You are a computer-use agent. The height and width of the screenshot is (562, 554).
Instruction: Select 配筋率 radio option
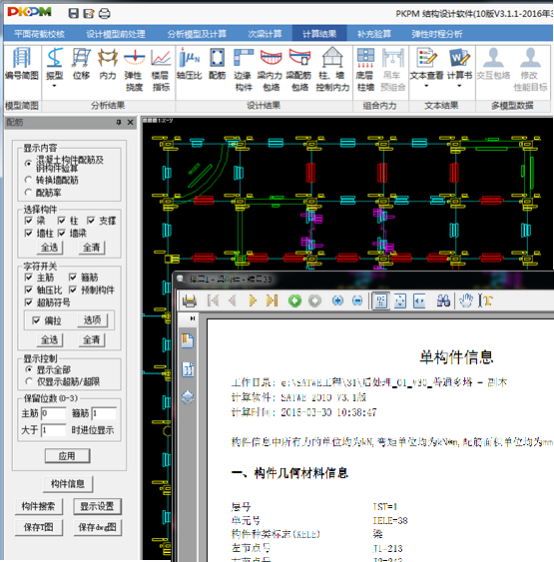[x=28, y=192]
